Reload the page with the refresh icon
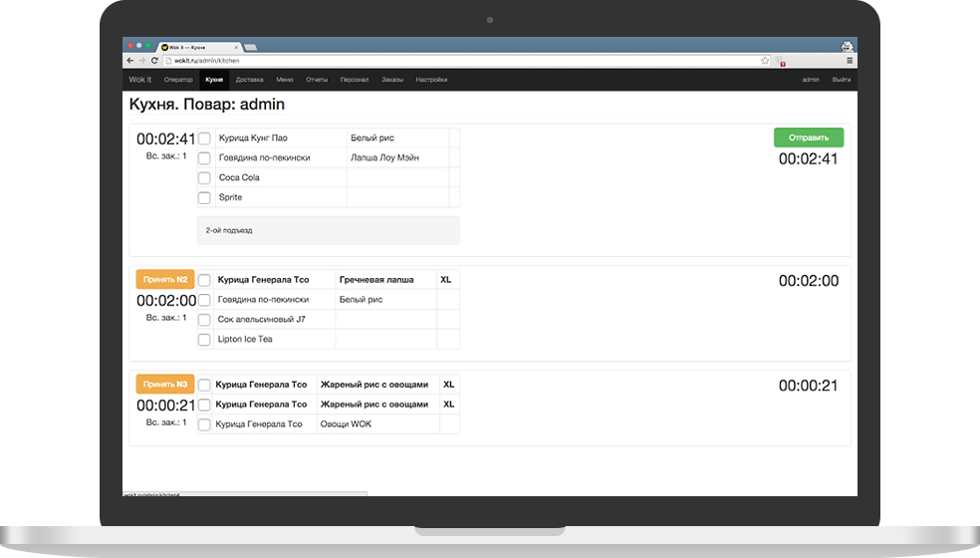 pos(153,61)
